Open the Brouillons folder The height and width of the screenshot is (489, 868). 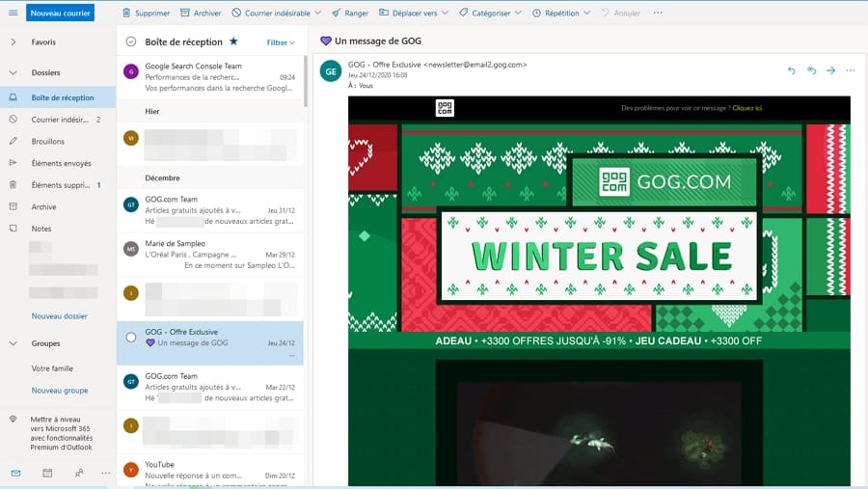(x=47, y=141)
